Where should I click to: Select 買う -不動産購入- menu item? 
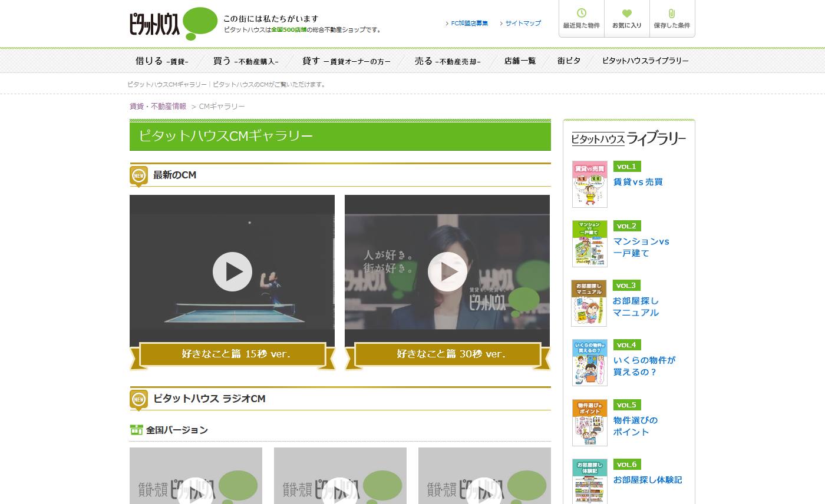coord(246,61)
